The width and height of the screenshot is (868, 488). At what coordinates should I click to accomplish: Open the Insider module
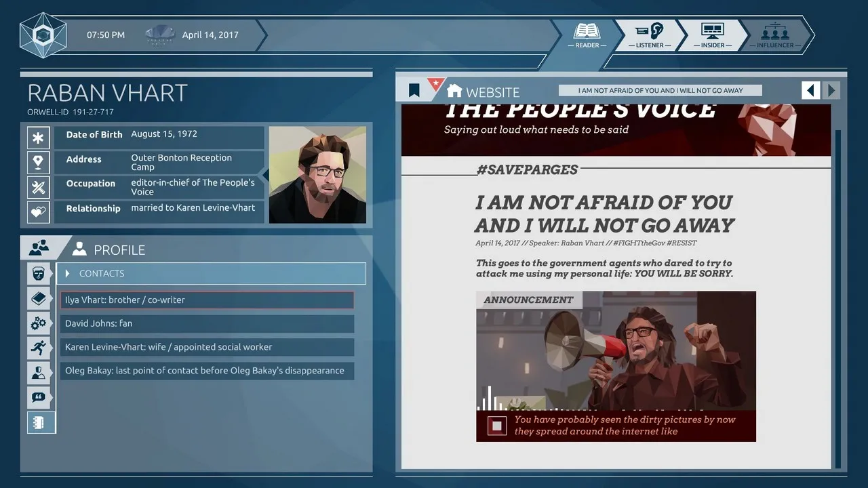click(712, 35)
